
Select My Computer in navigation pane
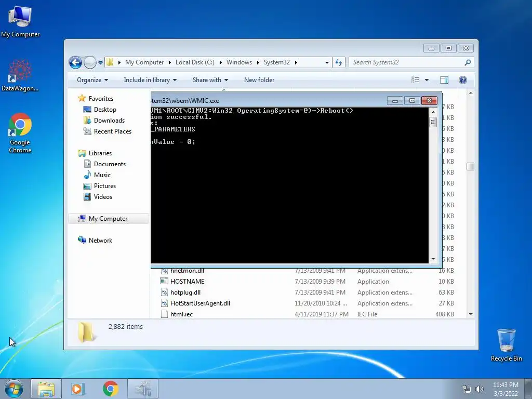[x=109, y=219]
